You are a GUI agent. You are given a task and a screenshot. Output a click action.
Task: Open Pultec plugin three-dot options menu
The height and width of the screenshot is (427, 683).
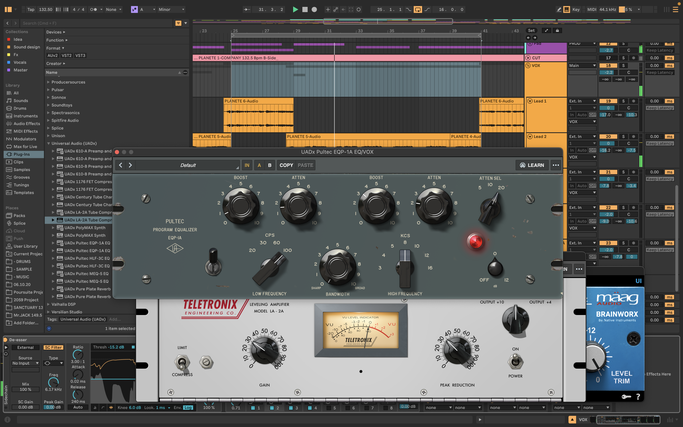click(x=556, y=165)
